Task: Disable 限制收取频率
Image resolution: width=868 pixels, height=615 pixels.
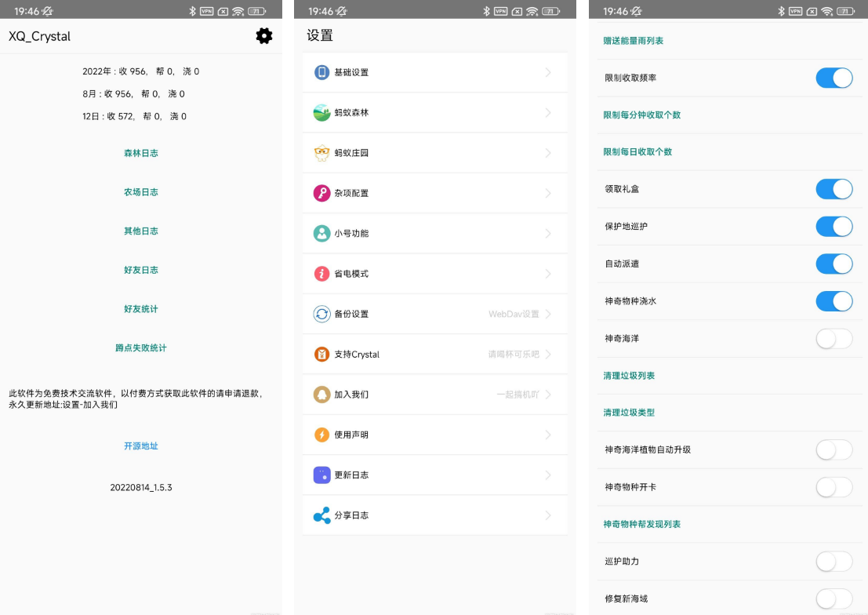Action: (833, 78)
